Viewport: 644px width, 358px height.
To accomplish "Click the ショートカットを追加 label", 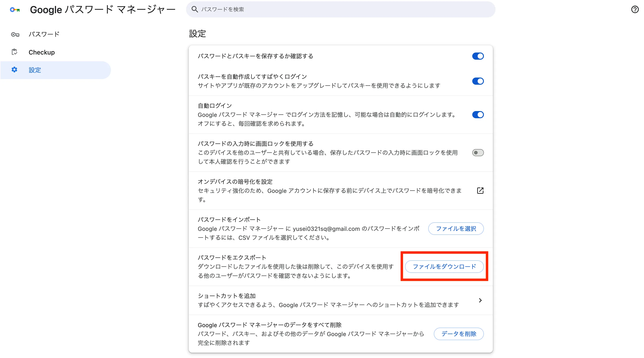I will [x=227, y=296].
